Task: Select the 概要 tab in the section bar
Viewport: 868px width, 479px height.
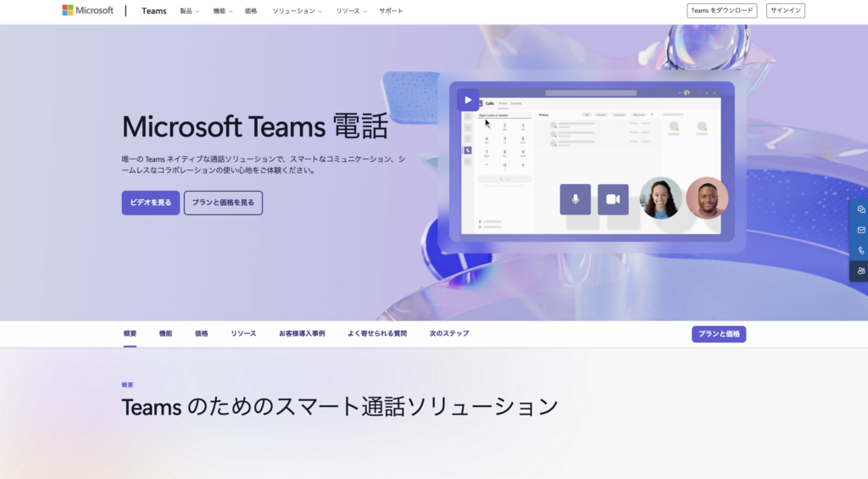Action: click(130, 333)
